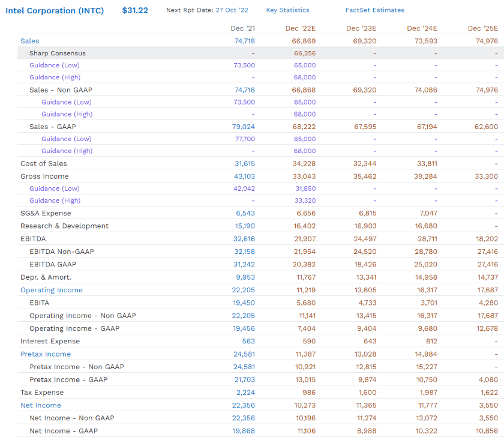
Task: Click the SG&A Expense value 7,047
Action: pos(428,213)
